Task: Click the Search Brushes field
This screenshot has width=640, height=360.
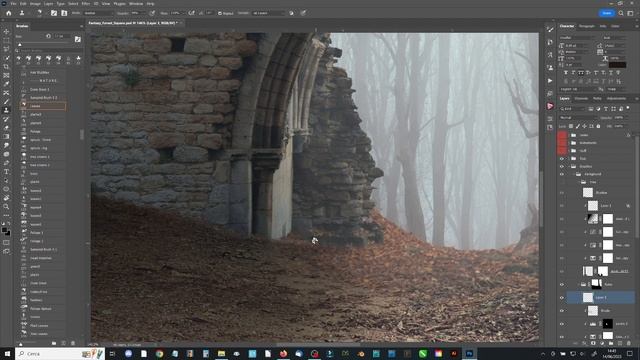Action: (48, 51)
